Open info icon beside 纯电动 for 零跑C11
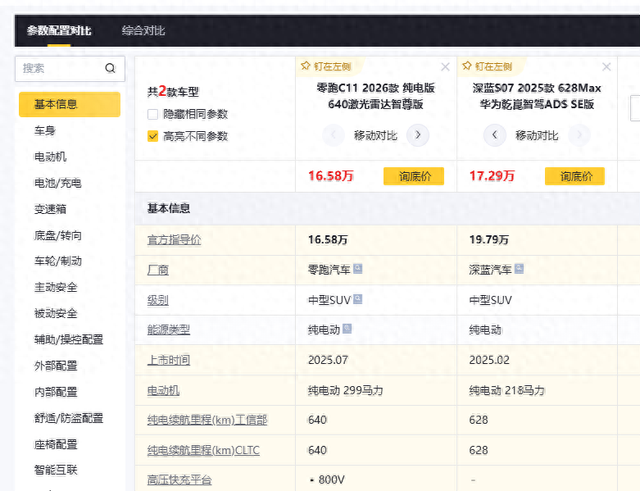The width and height of the screenshot is (640, 491). point(347,329)
